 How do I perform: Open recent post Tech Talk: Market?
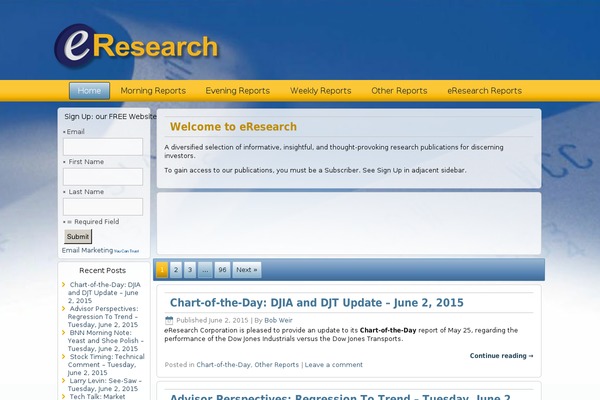tap(97, 397)
